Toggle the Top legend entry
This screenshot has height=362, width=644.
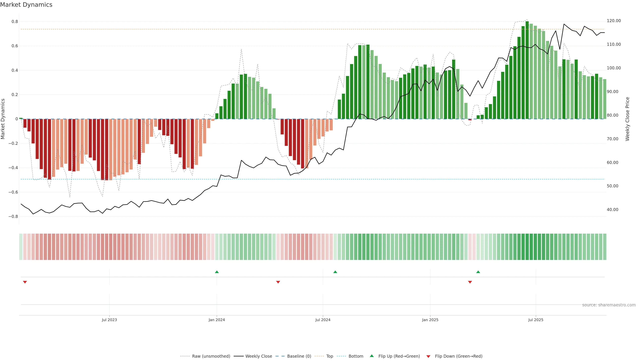(x=330, y=356)
